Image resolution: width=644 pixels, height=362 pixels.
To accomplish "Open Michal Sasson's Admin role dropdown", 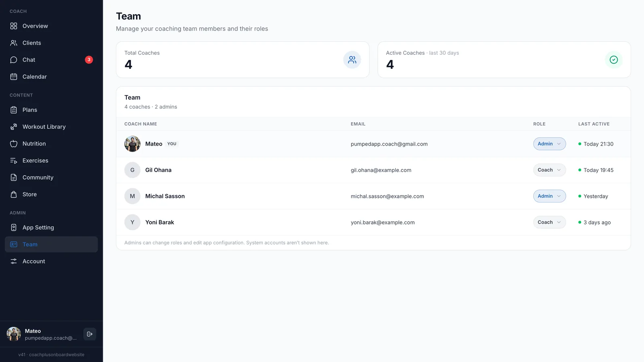I will click(549, 196).
